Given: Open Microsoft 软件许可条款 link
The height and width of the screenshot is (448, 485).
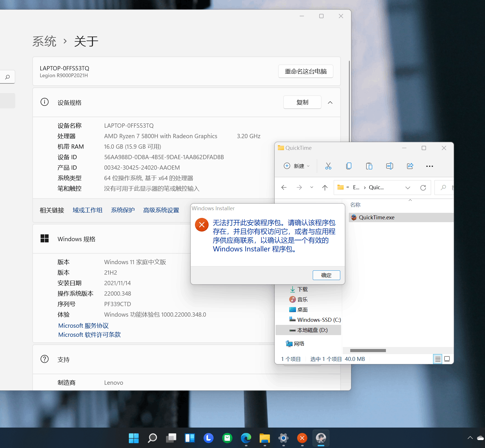Looking at the screenshot, I should coord(89,335).
